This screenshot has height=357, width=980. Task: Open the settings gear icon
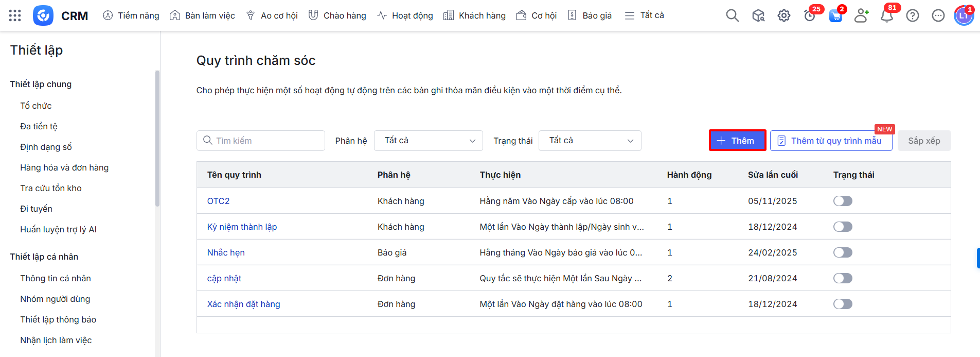coord(783,16)
